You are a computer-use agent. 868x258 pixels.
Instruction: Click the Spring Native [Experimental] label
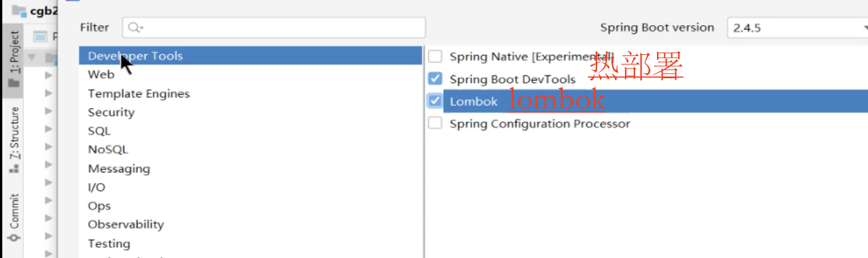[531, 57]
